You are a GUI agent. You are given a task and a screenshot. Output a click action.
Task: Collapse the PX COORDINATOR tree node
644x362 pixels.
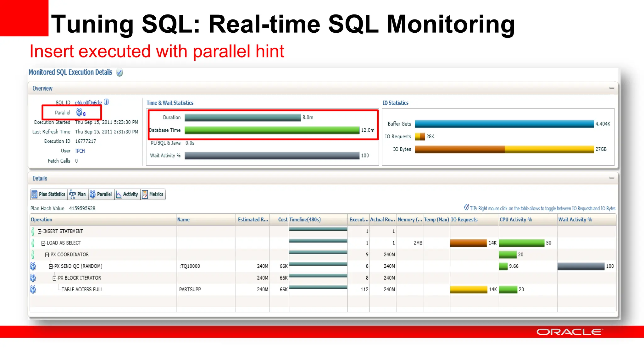47,255
